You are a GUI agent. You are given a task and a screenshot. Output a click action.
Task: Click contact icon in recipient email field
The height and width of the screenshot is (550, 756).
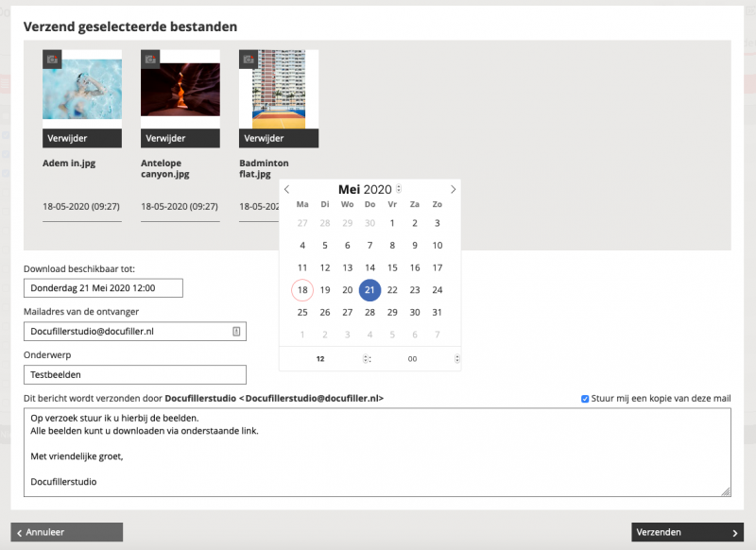click(x=236, y=332)
